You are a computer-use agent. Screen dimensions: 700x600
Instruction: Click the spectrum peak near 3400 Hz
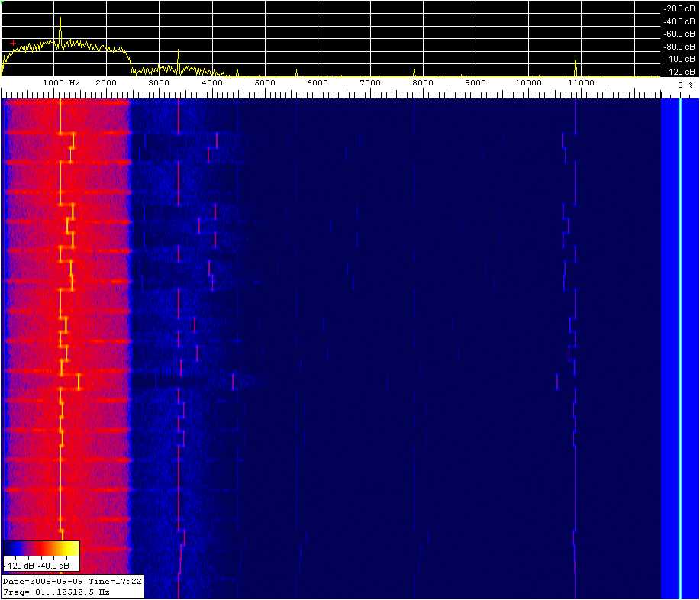(178, 61)
